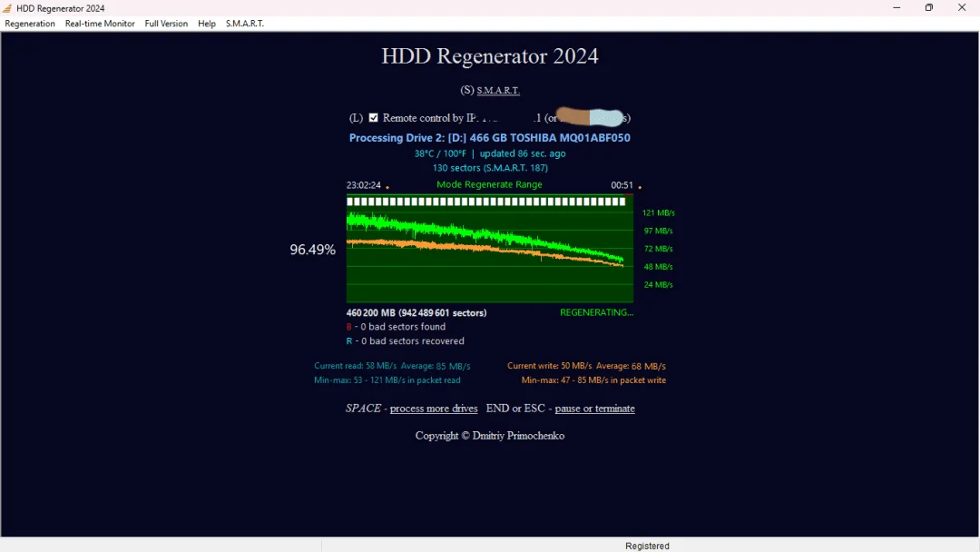
Task: Click the 121 MB/s graph scale label
Action: pyautogui.click(x=658, y=213)
